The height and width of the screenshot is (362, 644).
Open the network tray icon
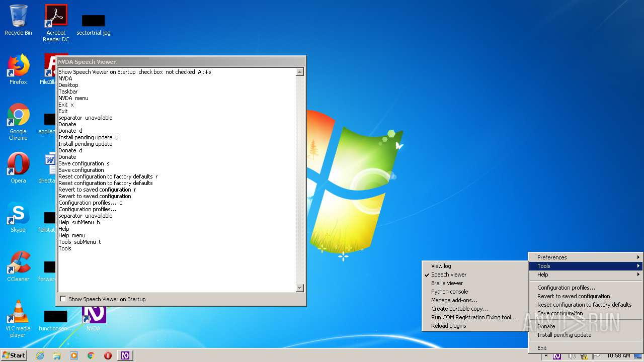584,355
